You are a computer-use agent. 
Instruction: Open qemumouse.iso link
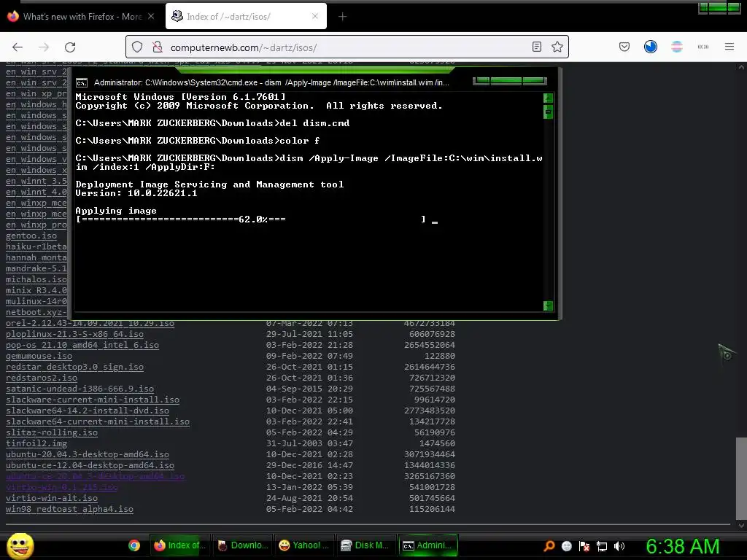39,356
